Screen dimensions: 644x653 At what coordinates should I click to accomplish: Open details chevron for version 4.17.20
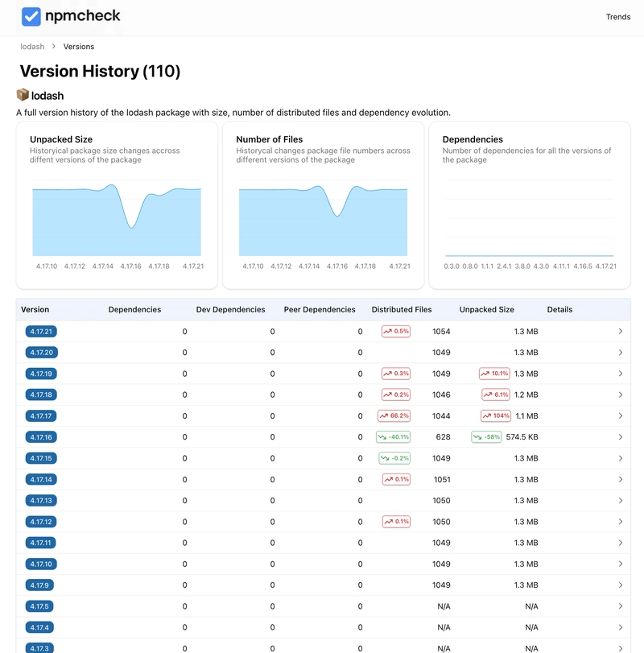click(x=621, y=353)
